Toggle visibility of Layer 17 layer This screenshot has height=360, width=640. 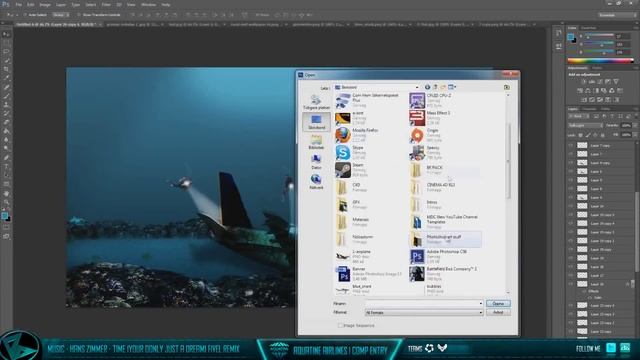coord(571,276)
